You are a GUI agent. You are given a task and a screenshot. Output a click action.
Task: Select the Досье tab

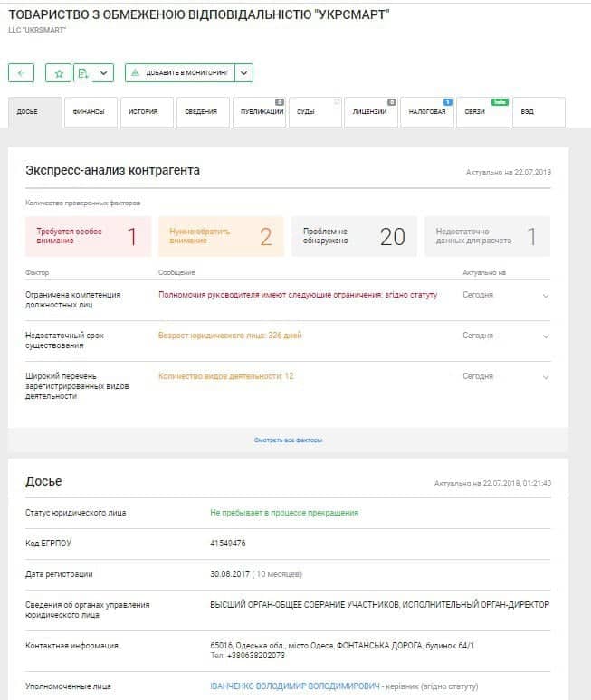tap(35, 112)
